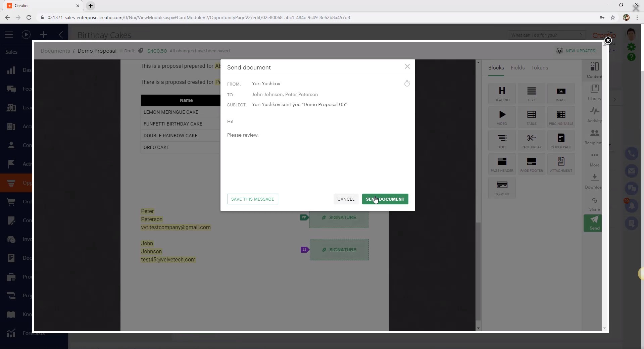
Task: Click the green Send paper-plane button
Action: (x=594, y=222)
